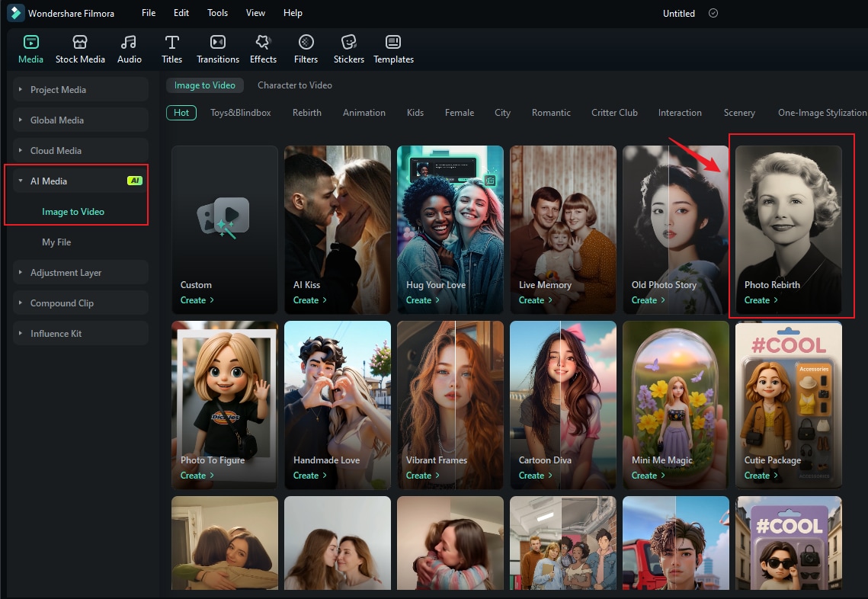Open the Audio section icon
Image resolution: width=868 pixels, height=599 pixels.
pyautogui.click(x=129, y=42)
